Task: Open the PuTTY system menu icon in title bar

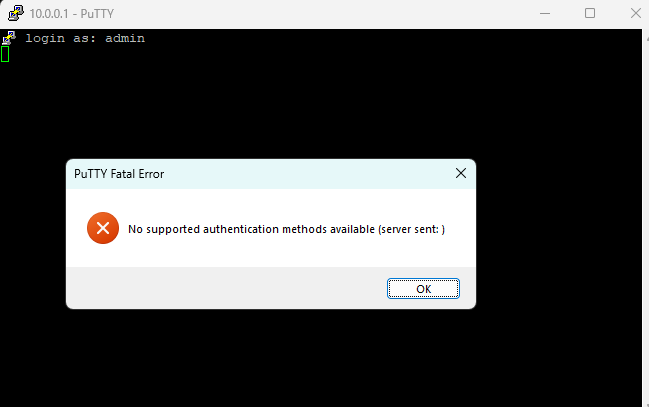Action: coord(16,13)
